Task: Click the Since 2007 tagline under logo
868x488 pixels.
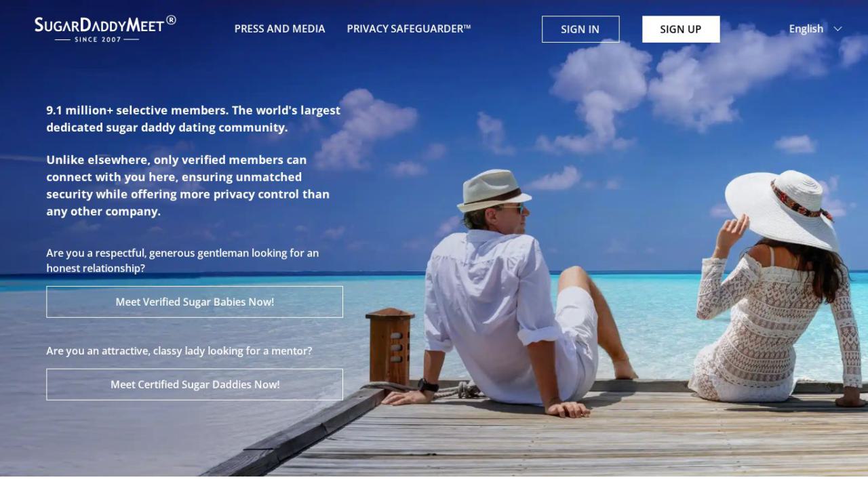Action: (98, 39)
